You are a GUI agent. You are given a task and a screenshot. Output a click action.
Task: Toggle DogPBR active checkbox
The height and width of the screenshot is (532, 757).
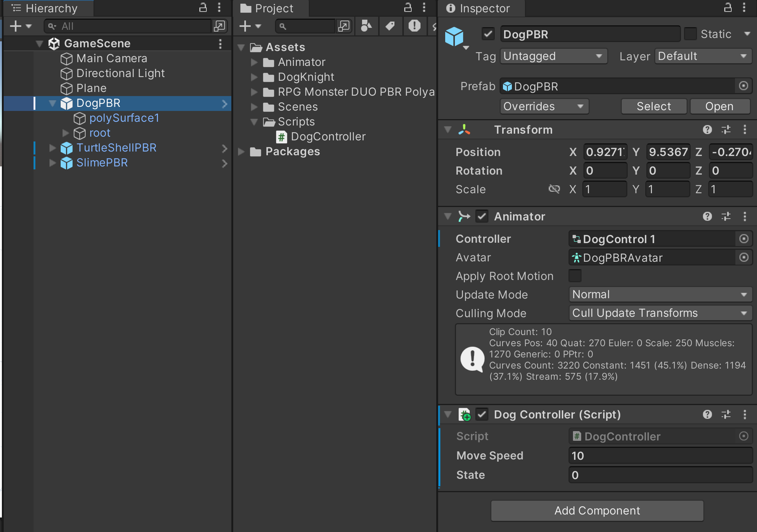click(x=488, y=34)
